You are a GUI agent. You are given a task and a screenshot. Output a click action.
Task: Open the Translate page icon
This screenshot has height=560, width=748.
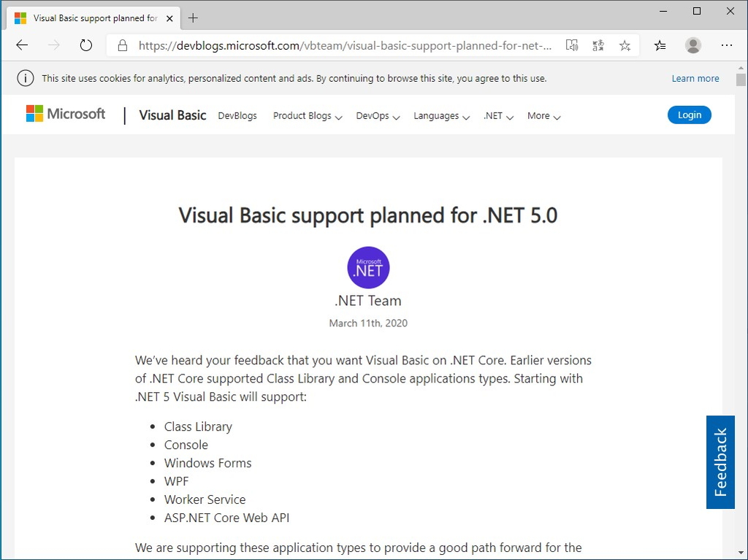click(x=598, y=45)
